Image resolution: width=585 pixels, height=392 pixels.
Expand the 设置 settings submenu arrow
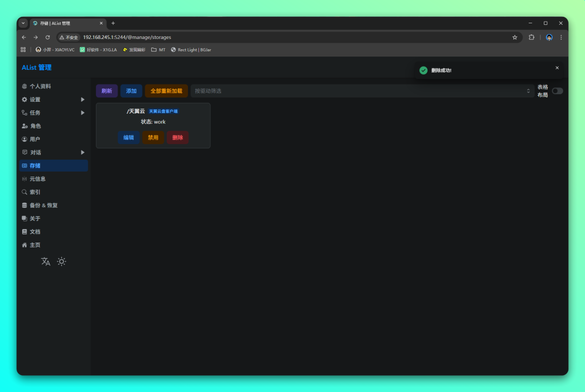(83, 100)
